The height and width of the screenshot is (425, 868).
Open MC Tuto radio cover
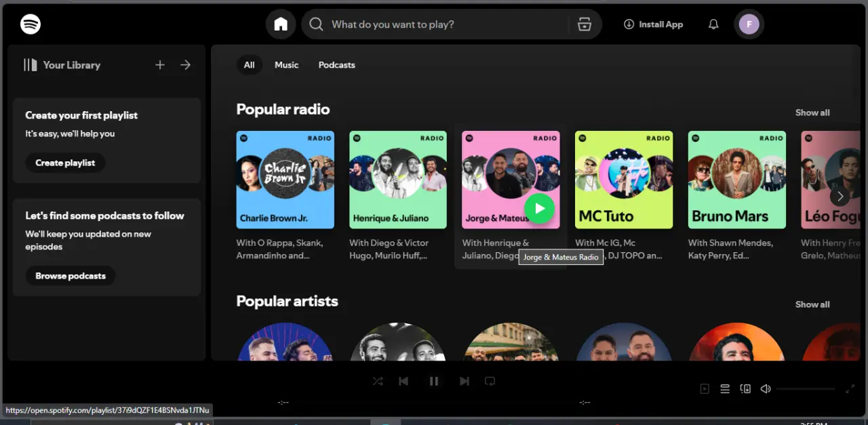click(624, 180)
